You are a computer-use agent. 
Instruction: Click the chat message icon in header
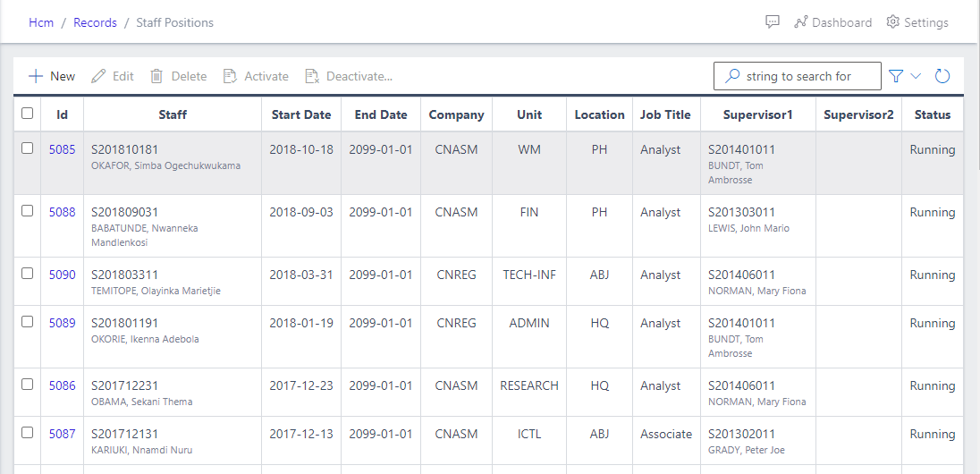point(773,22)
